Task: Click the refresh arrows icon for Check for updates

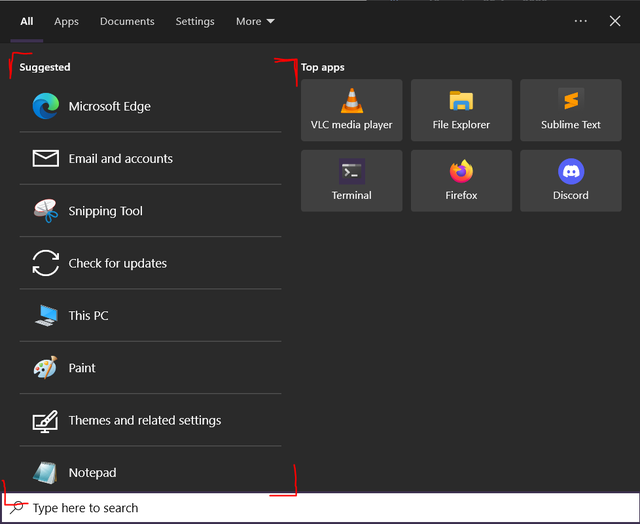Action: click(x=46, y=263)
